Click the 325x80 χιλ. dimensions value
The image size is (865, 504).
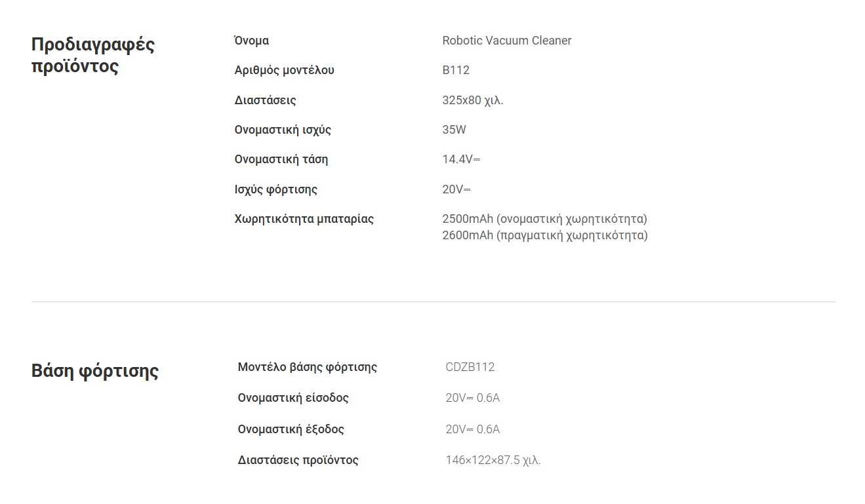[x=473, y=100]
